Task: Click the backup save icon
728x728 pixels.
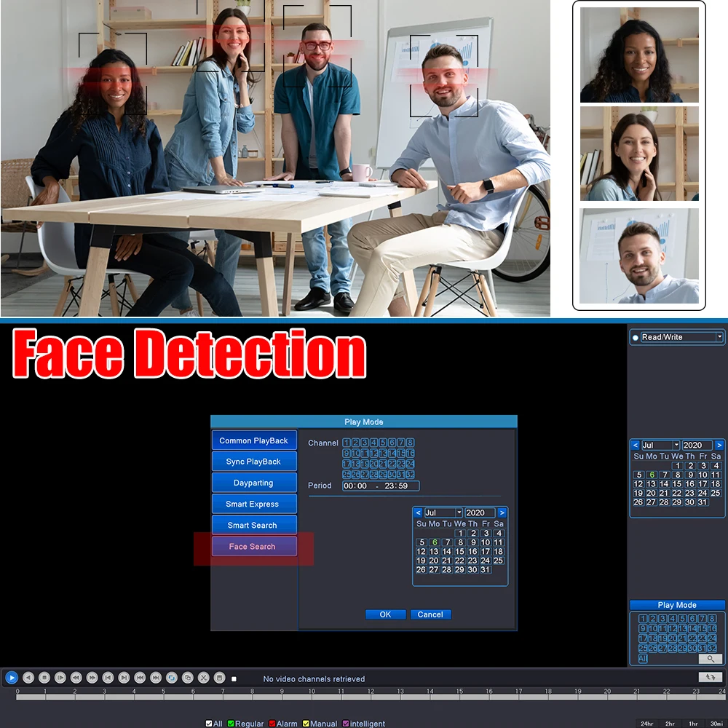Action: [220, 678]
